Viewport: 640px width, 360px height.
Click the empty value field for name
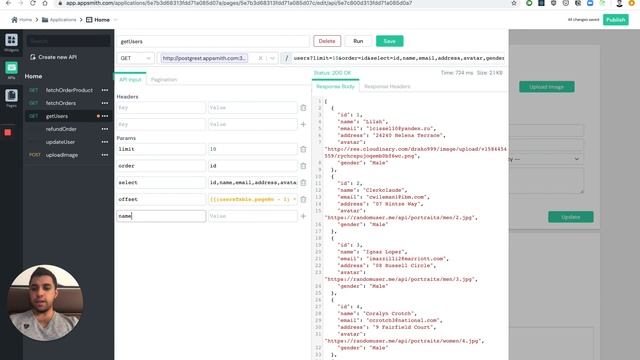point(253,216)
